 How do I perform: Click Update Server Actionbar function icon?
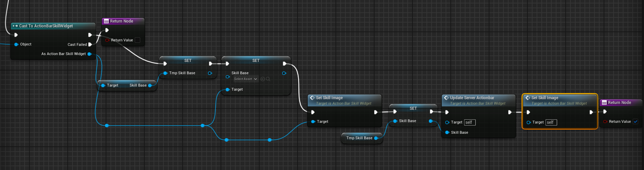(446, 98)
